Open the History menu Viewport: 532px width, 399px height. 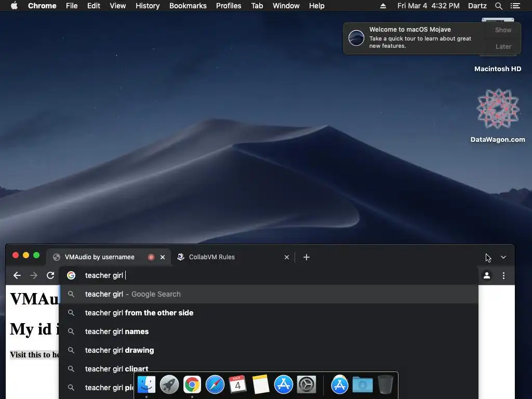pos(148,6)
